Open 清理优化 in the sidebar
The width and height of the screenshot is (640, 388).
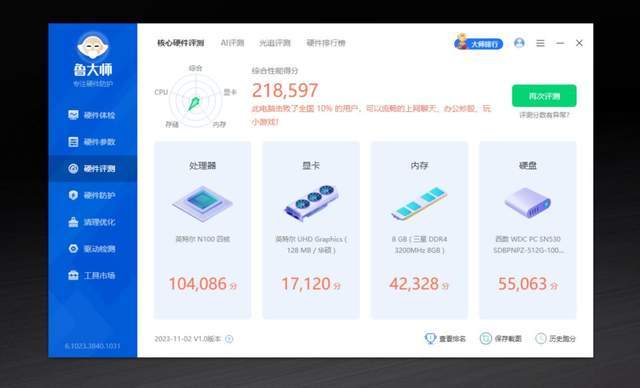[x=92, y=222]
